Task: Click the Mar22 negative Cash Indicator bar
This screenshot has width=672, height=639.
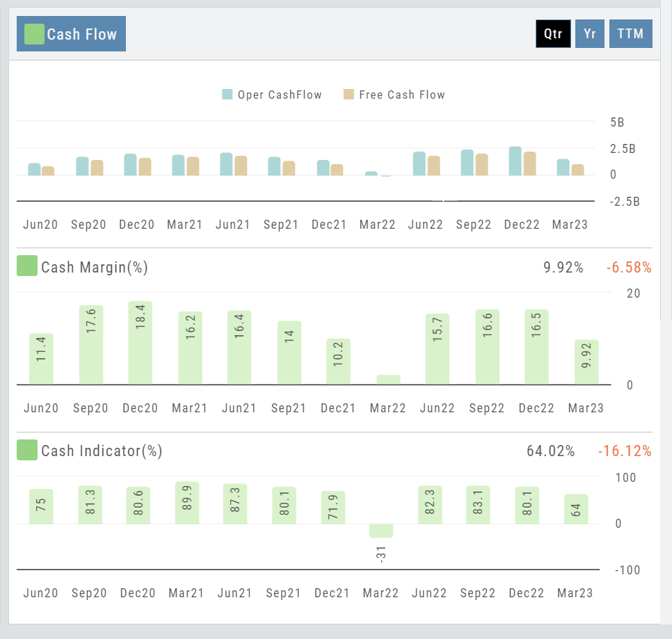Action: pos(381,531)
